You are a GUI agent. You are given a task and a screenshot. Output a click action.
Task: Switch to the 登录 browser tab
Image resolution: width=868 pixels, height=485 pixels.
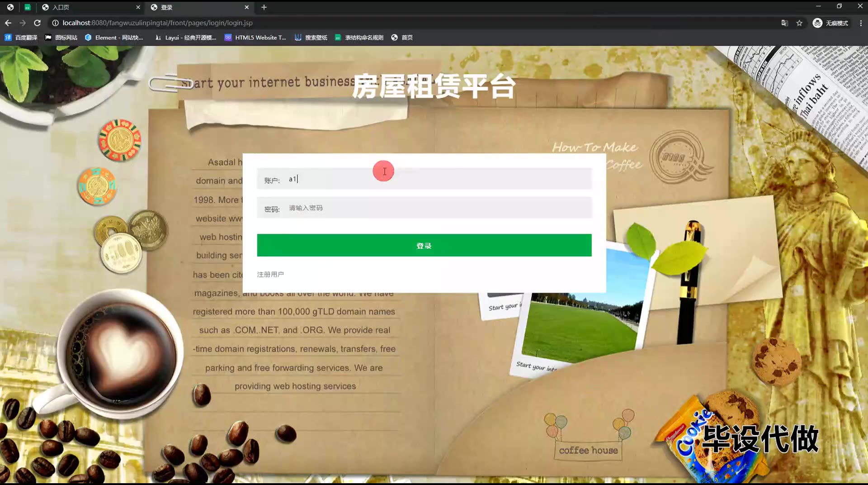pos(199,7)
